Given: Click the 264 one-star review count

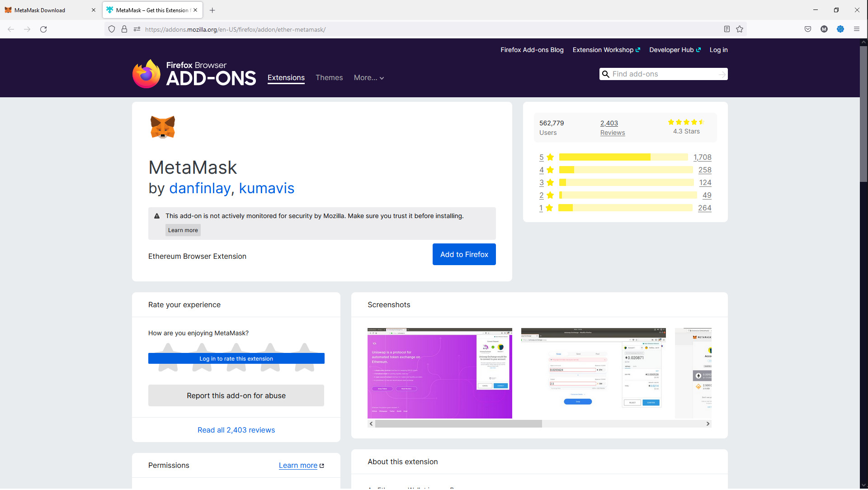Looking at the screenshot, I should click(x=705, y=208).
